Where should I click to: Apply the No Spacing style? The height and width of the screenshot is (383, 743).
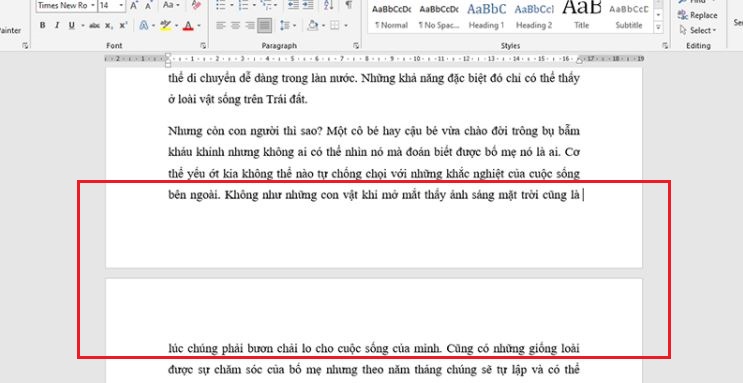coord(439,17)
